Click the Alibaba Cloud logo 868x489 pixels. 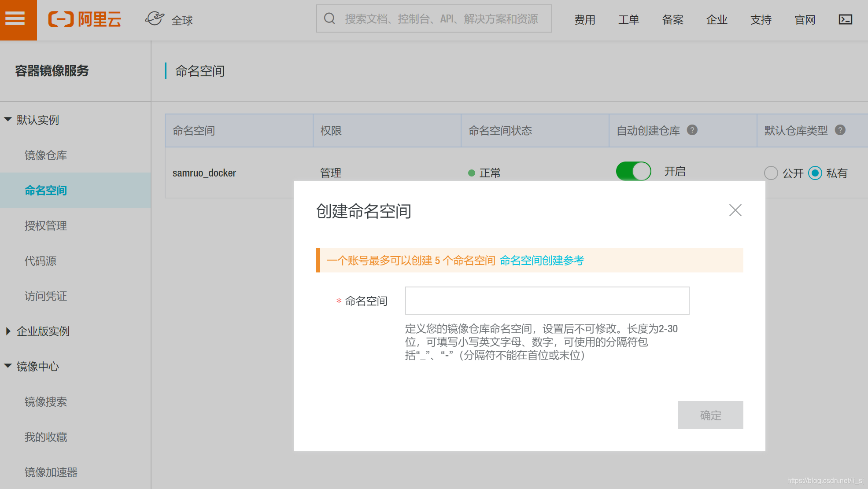point(85,19)
